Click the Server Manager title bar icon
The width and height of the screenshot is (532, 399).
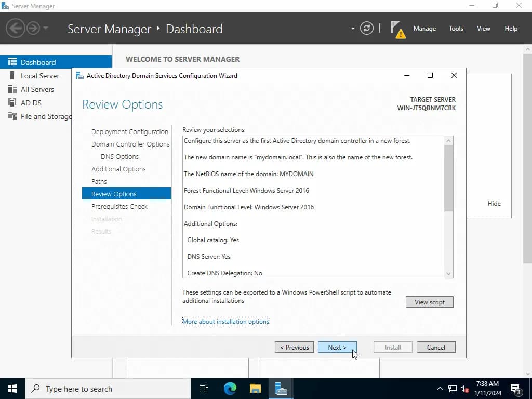click(5, 6)
